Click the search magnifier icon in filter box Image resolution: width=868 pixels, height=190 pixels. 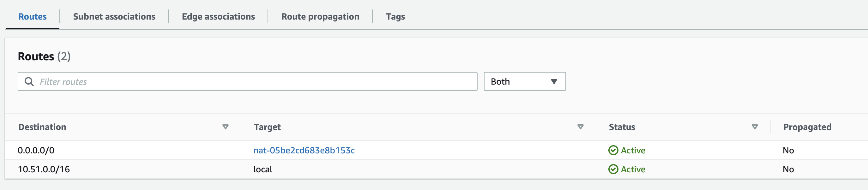(x=29, y=81)
